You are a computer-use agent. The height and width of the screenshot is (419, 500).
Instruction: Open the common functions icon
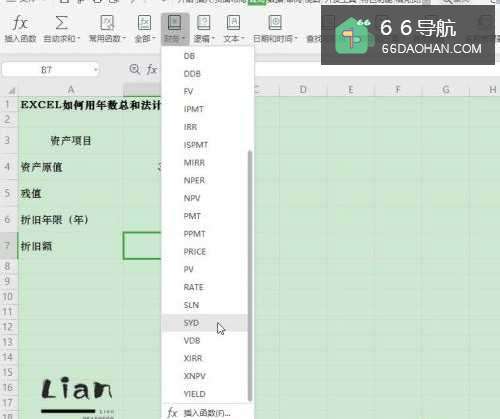pyautogui.click(x=107, y=23)
